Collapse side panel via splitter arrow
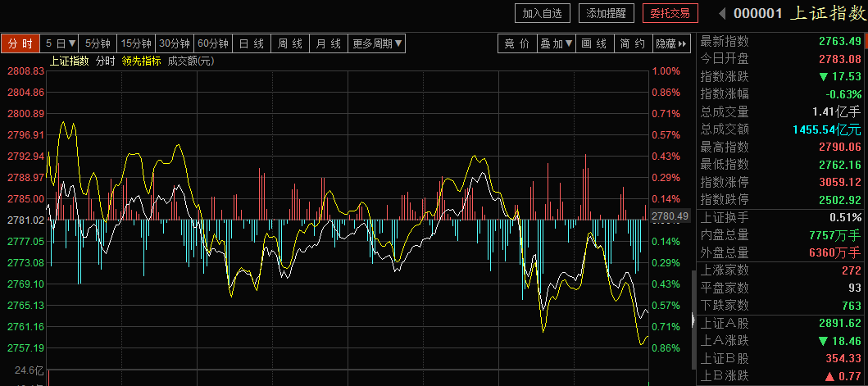 (x=693, y=320)
